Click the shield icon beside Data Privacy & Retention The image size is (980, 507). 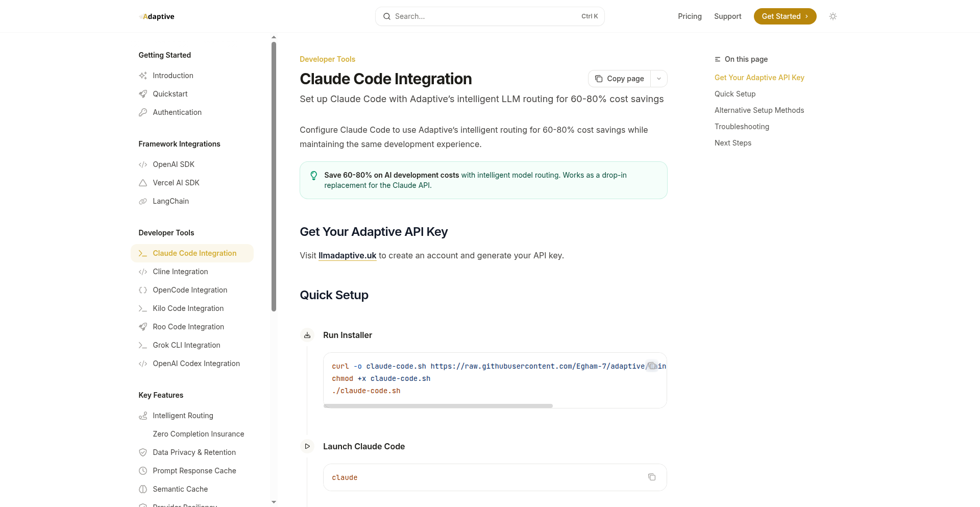[x=143, y=452]
